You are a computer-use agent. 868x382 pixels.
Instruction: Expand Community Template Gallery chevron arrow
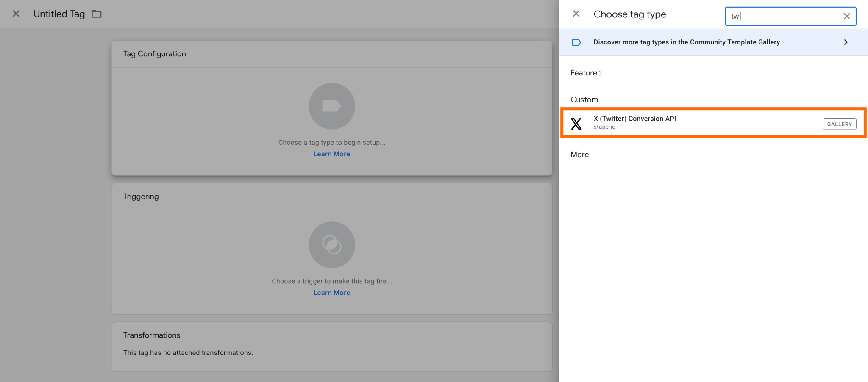click(846, 42)
